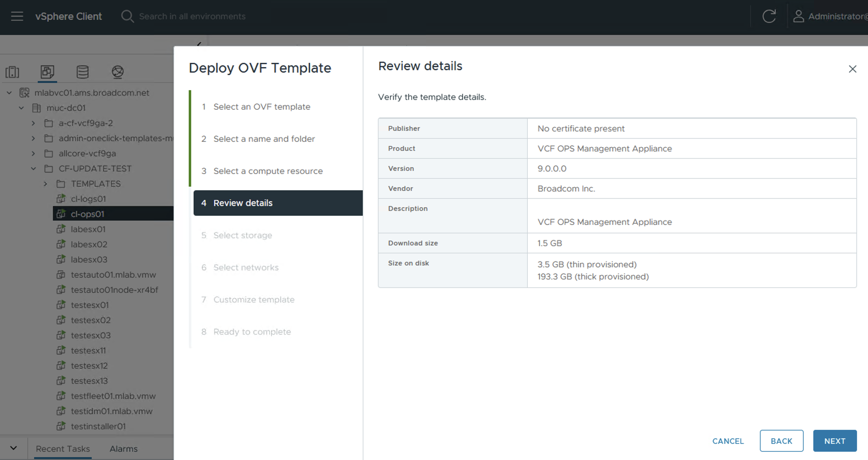Go to step 2 Select a name and folder

[264, 139]
